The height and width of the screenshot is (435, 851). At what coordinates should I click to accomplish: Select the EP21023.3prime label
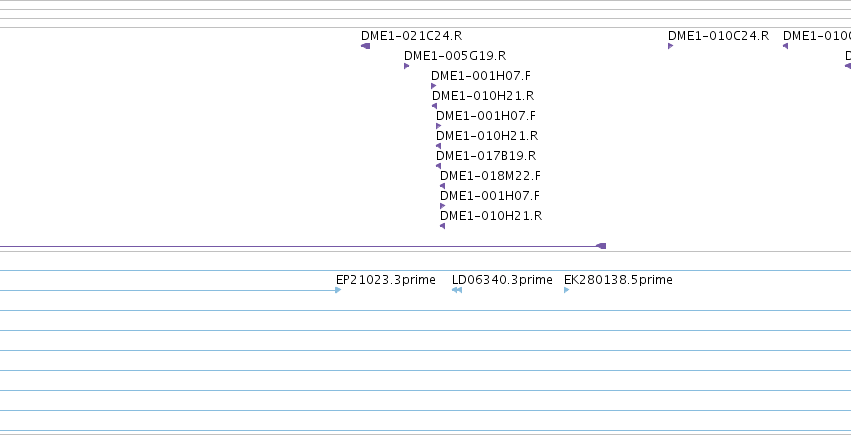click(x=386, y=280)
